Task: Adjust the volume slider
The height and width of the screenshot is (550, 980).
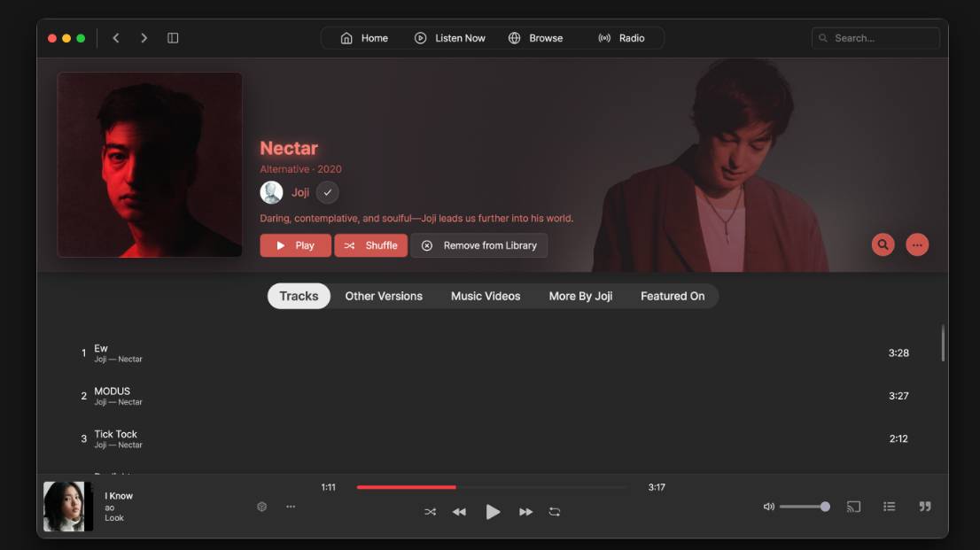Action: 805,507
